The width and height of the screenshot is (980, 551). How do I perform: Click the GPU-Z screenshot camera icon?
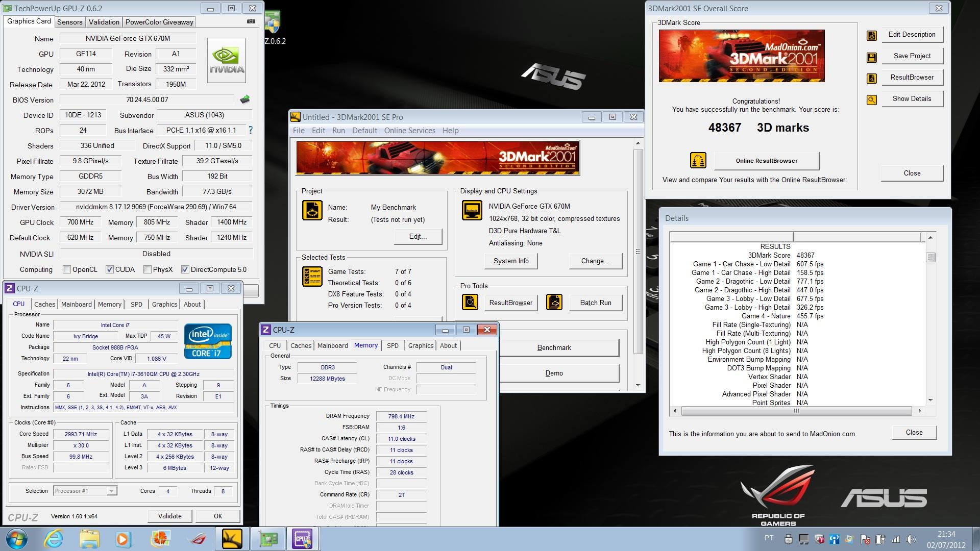(251, 21)
